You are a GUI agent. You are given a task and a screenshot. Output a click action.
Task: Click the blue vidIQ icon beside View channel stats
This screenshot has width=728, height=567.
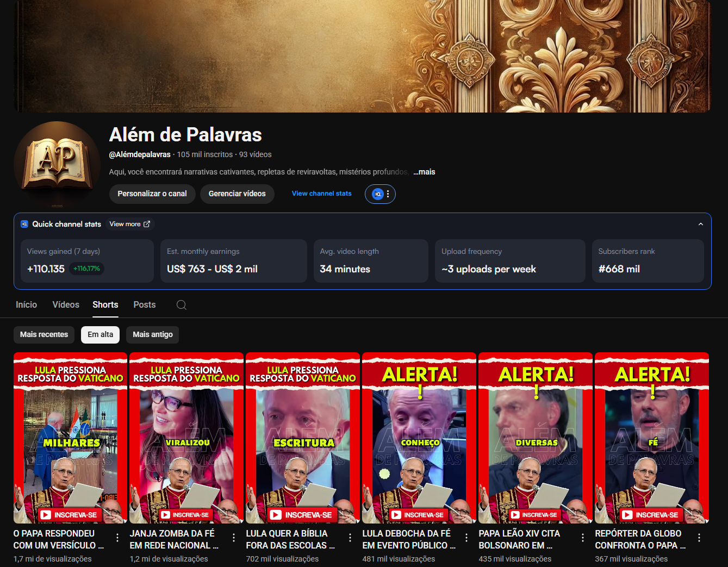click(x=378, y=194)
